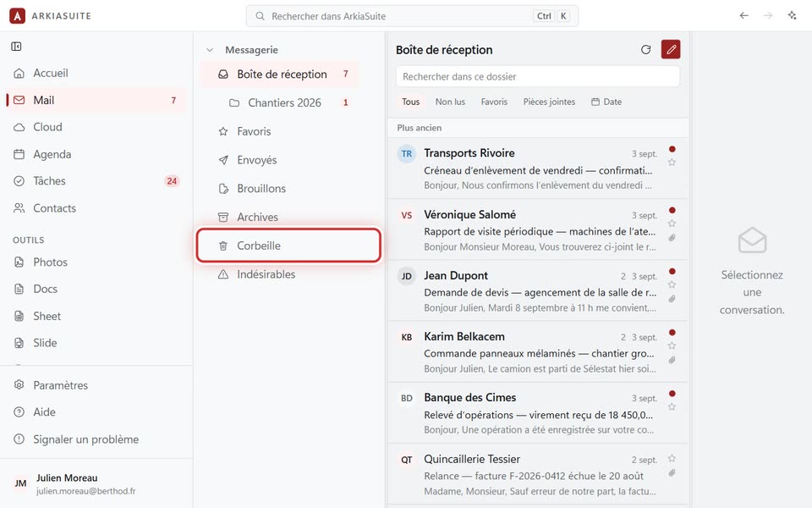Filter by Pièces jointes
The image size is (812, 508).
coord(549,102)
